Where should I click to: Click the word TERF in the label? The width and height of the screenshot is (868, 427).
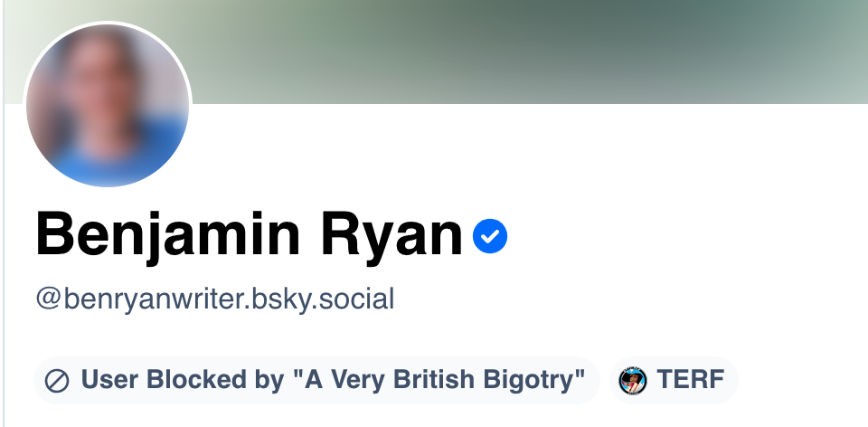click(690, 381)
